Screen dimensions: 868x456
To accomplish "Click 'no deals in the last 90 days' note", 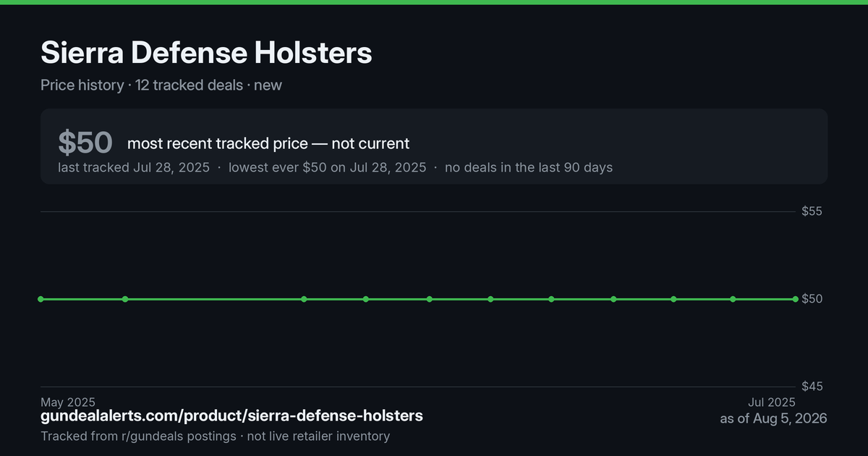I will click(x=529, y=168).
